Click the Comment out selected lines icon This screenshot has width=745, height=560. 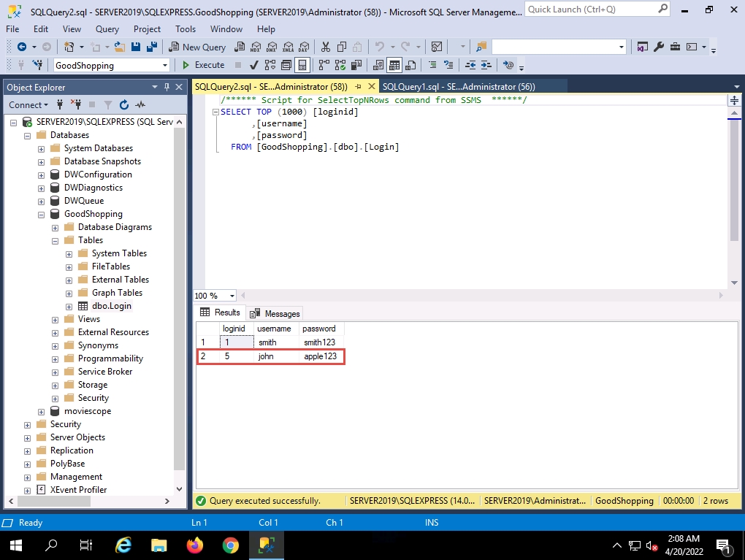[432, 65]
